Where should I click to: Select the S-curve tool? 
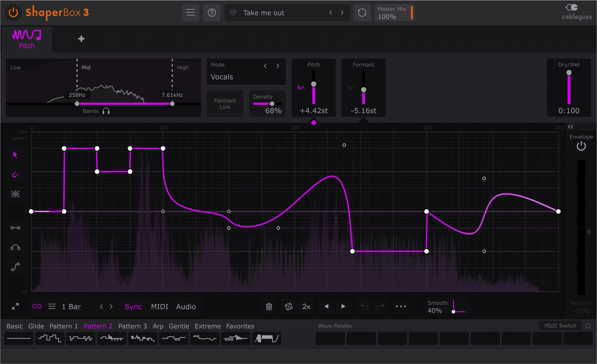point(15,267)
